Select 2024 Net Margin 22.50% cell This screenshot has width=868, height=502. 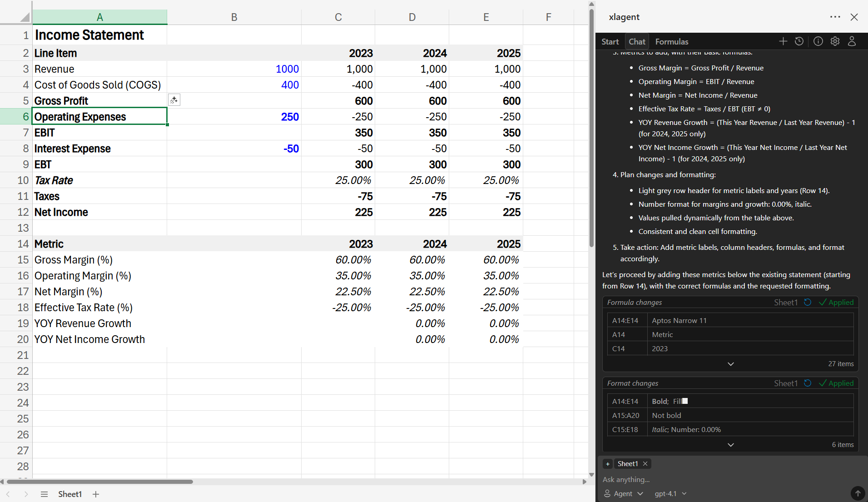tap(412, 291)
